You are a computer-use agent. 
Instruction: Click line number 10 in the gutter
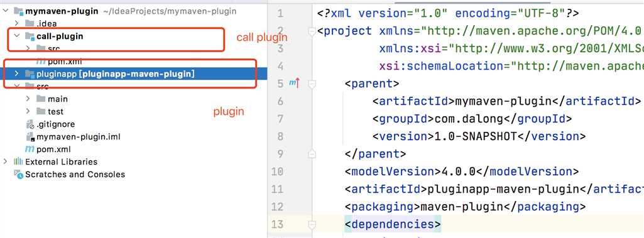(277, 171)
